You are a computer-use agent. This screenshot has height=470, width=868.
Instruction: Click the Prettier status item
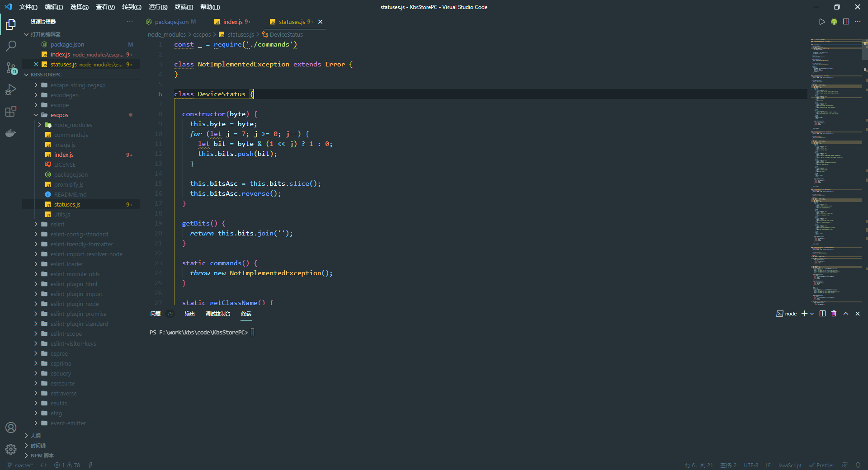(821, 465)
